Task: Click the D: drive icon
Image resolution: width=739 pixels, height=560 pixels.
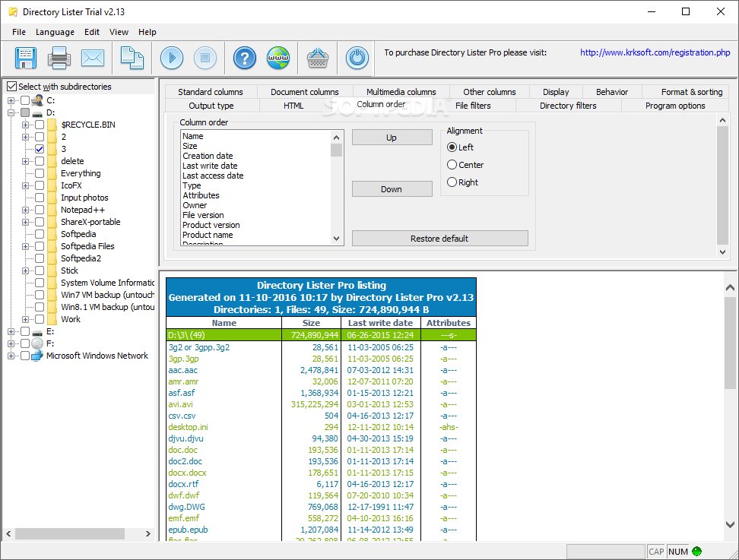Action: point(37,113)
